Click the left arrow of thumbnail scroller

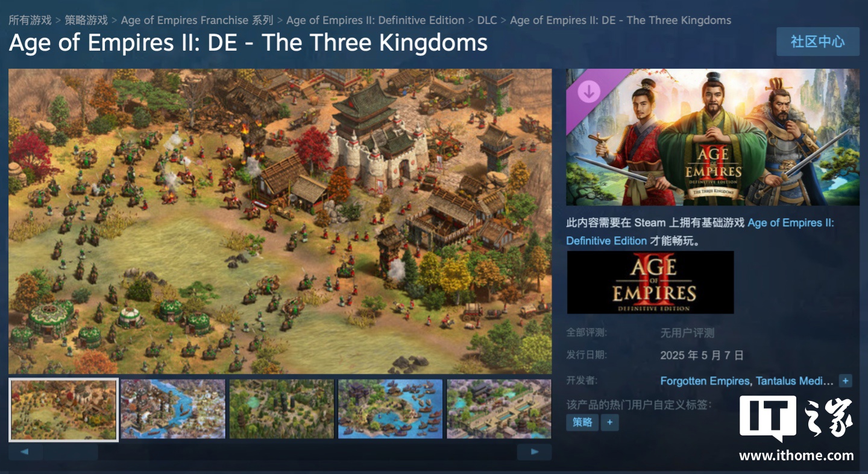tap(25, 452)
